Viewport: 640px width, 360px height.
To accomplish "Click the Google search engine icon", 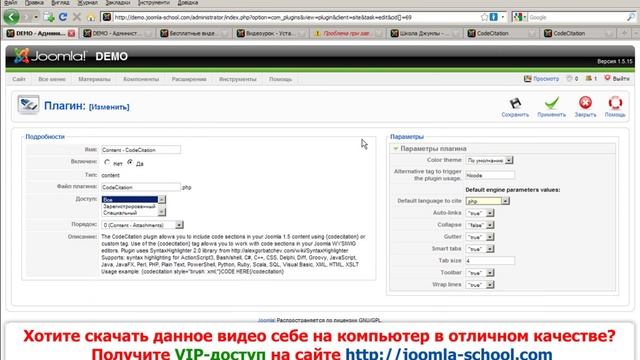I will pyautogui.click(x=518, y=17).
